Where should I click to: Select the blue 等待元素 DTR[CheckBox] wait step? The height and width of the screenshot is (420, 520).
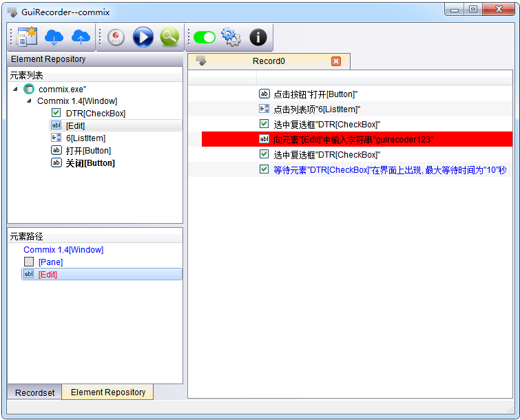pos(390,170)
